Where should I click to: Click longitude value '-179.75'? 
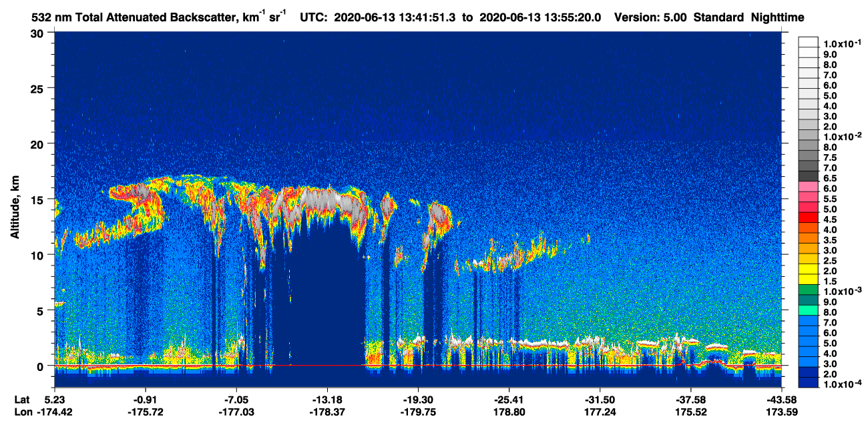coord(418,412)
